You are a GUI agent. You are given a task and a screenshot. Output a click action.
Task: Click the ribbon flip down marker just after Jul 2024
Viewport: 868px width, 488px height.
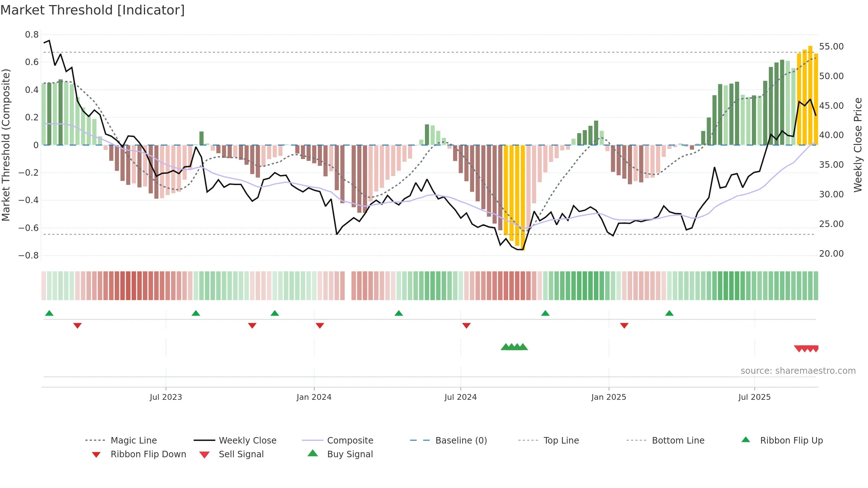coord(466,326)
